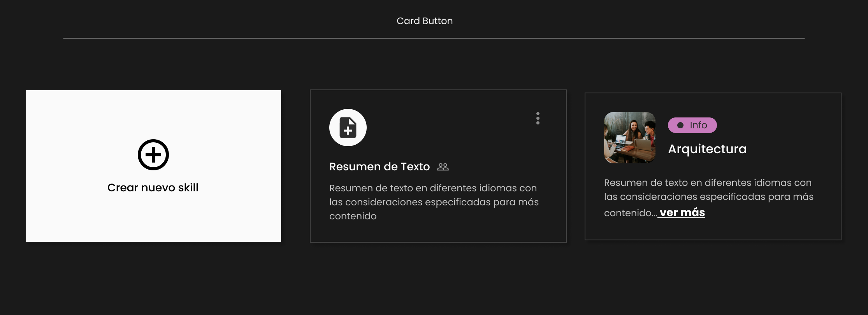Click the pink Info badge

tap(692, 125)
